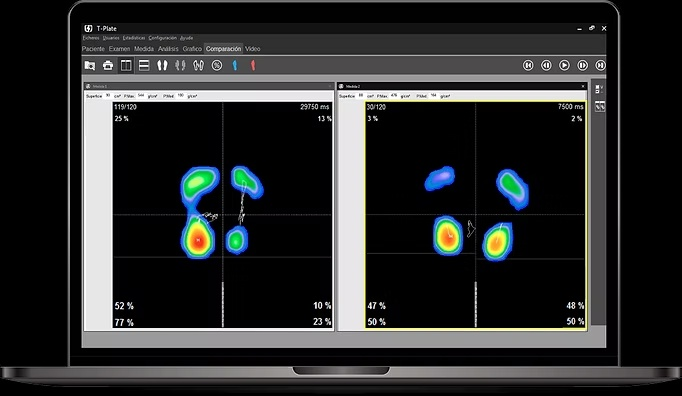
Task: Step back one frame
Action: point(546,65)
